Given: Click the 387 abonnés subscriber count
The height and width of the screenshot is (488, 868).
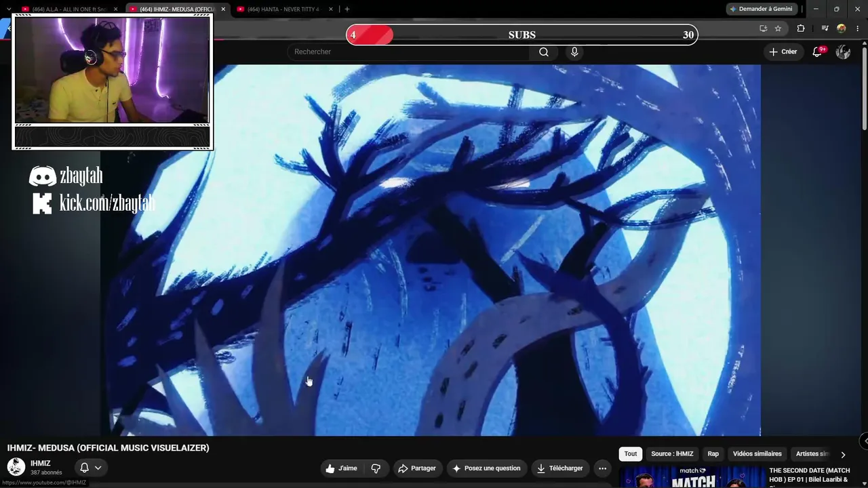Looking at the screenshot, I should (46, 472).
